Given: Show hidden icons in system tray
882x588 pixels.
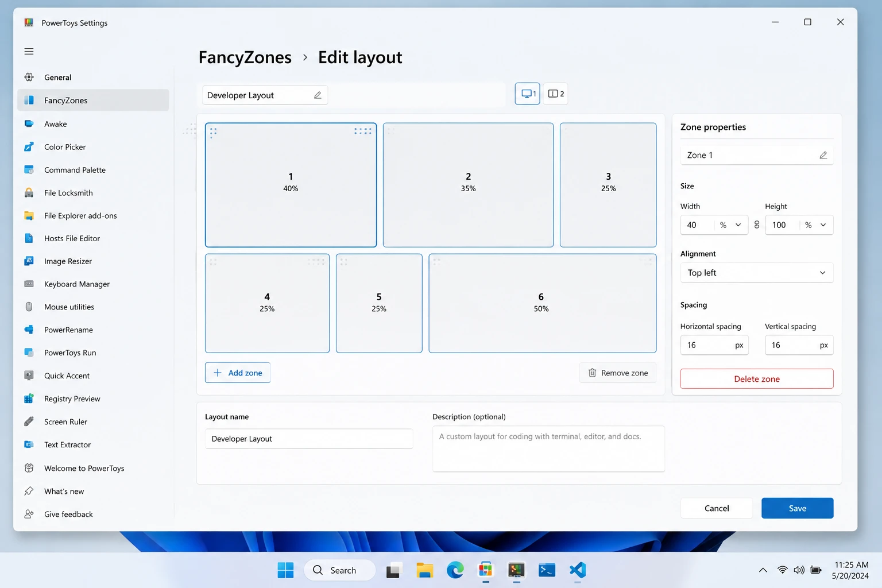Looking at the screenshot, I should point(763,570).
